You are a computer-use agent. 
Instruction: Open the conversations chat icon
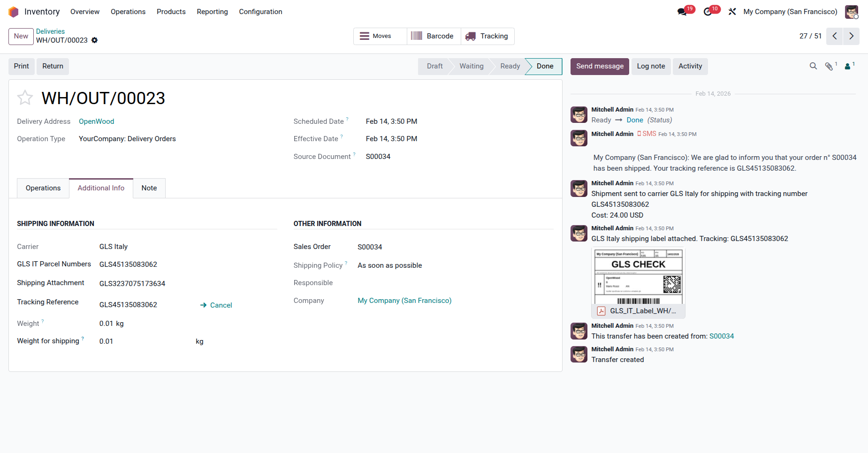click(x=682, y=12)
